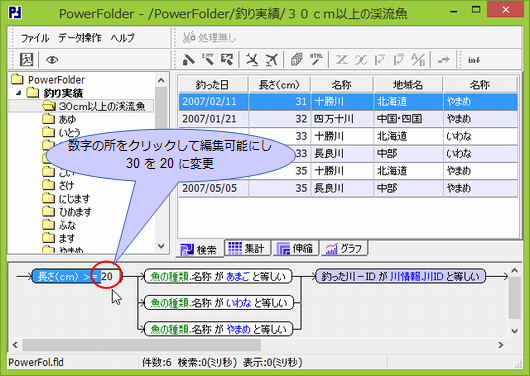Select the ふな folder
Image resolution: width=530 pixels, height=376 pixels.
[x=59, y=225]
